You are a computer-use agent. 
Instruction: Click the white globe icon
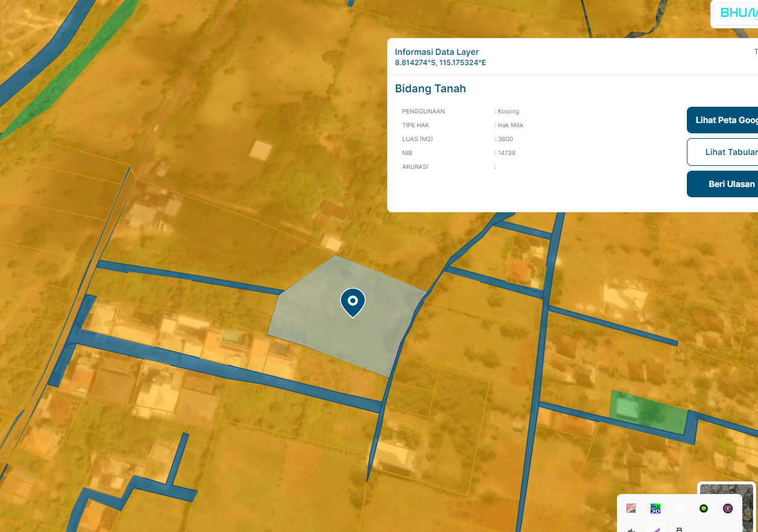point(680,508)
